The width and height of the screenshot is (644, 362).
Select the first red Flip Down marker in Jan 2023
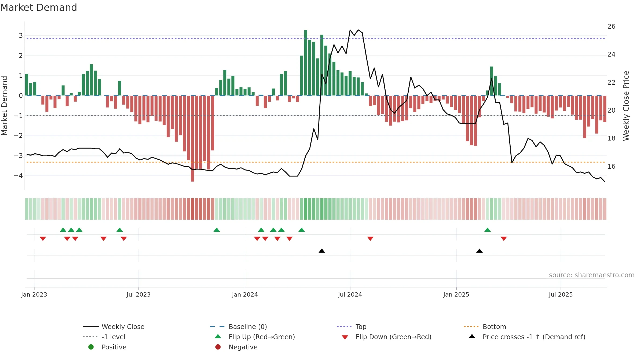point(43,239)
